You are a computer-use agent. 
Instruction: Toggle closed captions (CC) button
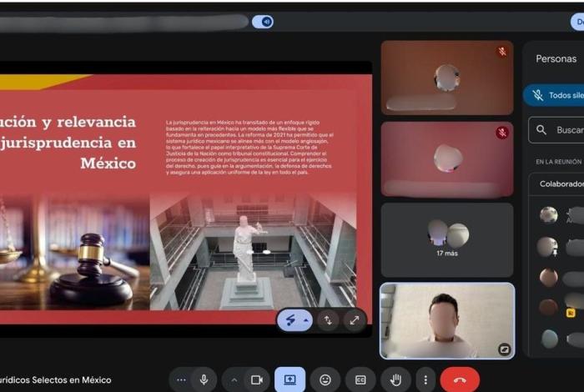click(x=360, y=379)
